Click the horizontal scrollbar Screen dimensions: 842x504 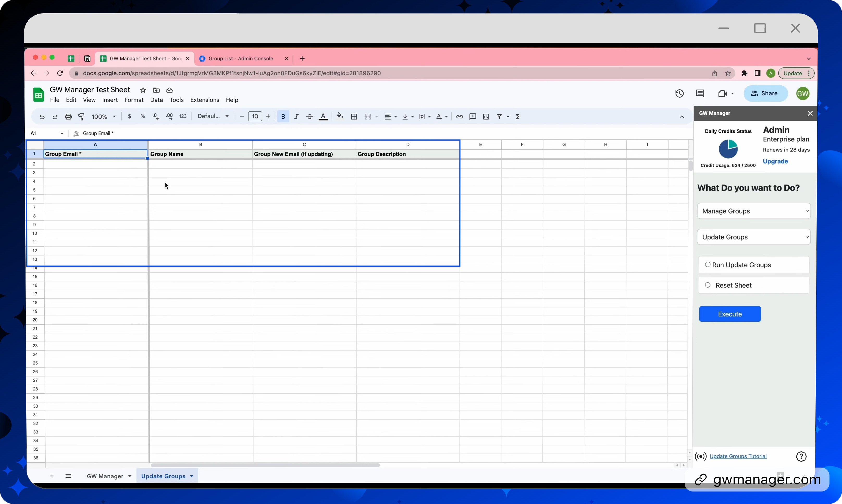click(265, 465)
